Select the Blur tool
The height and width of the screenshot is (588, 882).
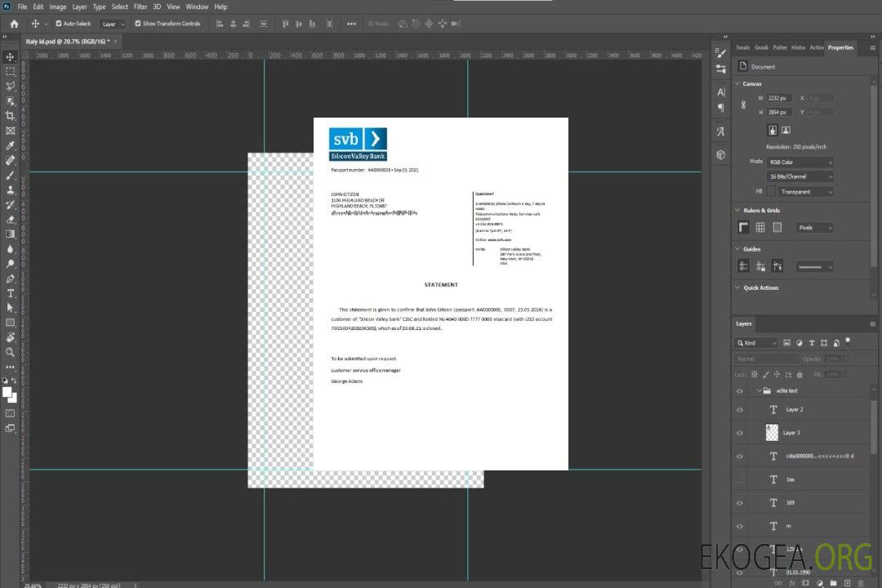coord(10,249)
